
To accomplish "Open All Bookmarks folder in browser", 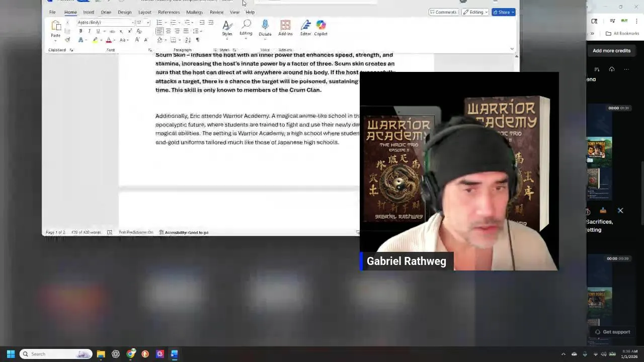I will [622, 33].
